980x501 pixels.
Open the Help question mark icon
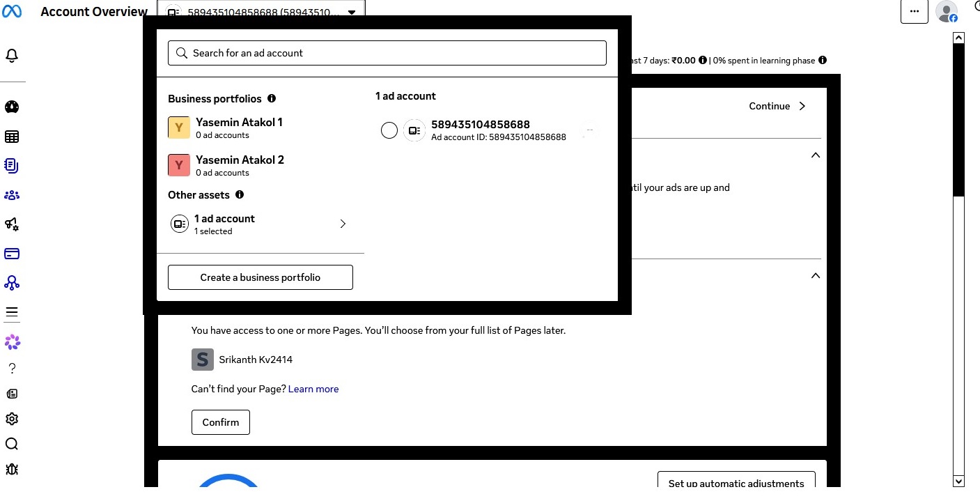pos(12,369)
